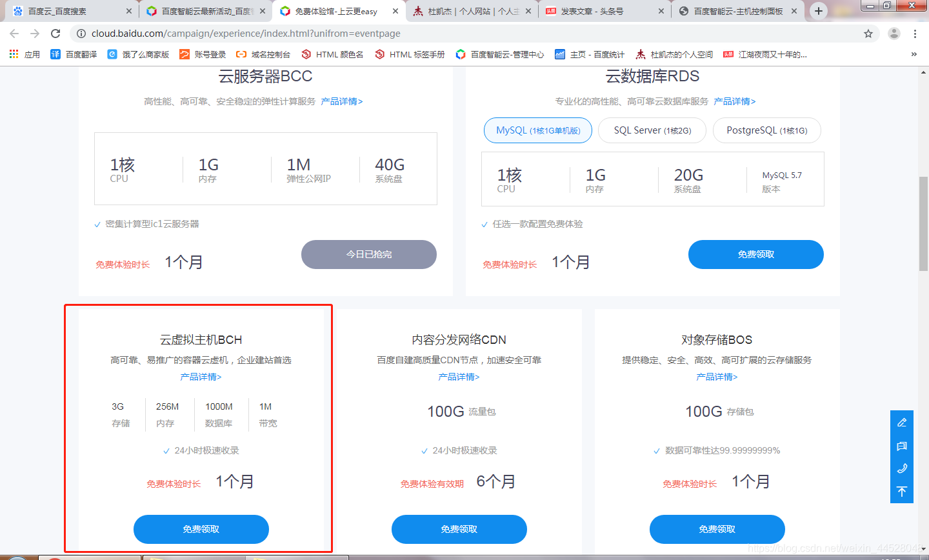Switch to 发表文章 - 头条号 tab

[x=605, y=11]
